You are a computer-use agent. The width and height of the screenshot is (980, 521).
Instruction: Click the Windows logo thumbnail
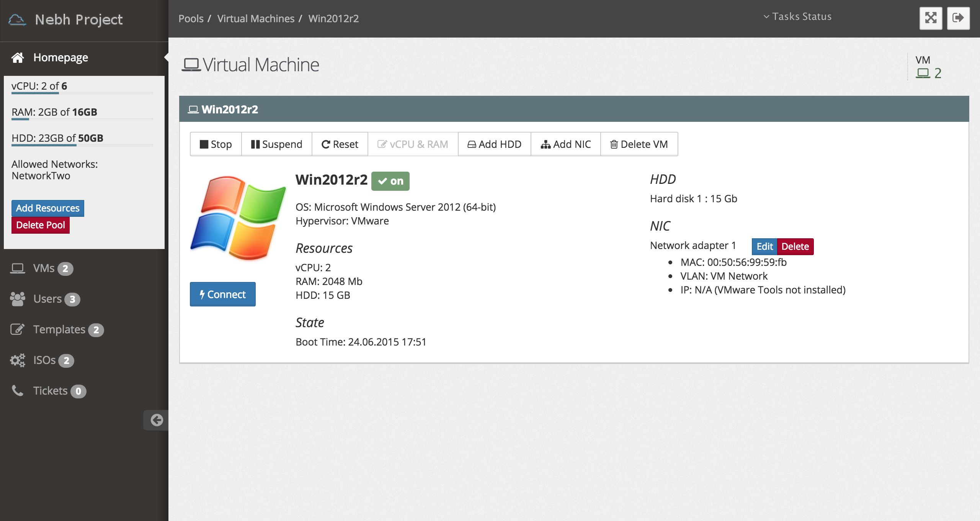pos(238,218)
